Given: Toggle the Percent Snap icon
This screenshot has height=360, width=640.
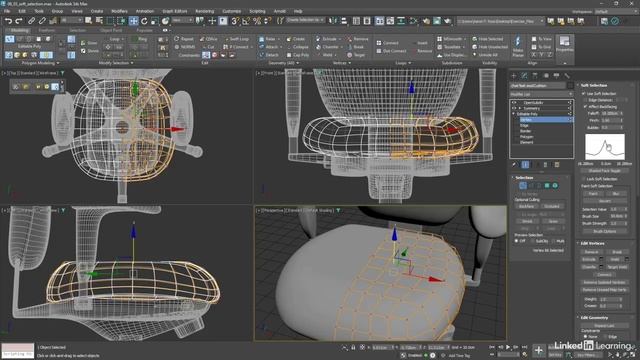Looking at the screenshot, I should click(257, 21).
